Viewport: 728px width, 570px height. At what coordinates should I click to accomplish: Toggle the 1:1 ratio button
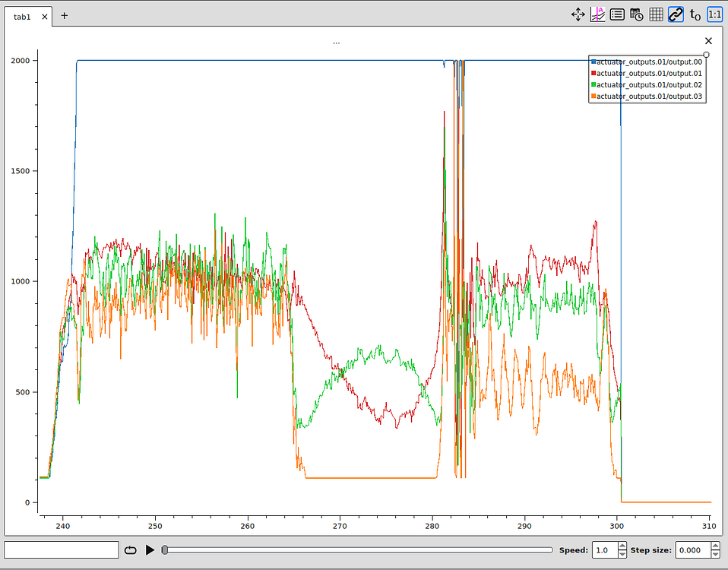714,15
